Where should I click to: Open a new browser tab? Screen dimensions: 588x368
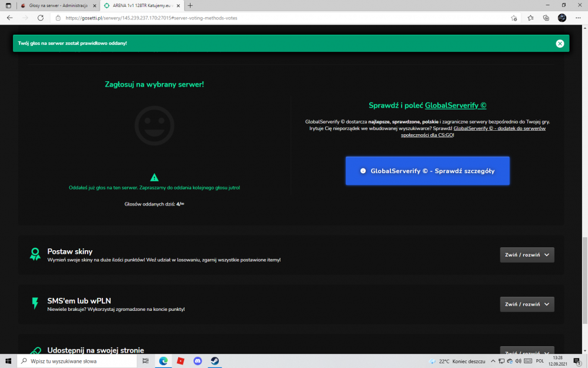tap(190, 6)
